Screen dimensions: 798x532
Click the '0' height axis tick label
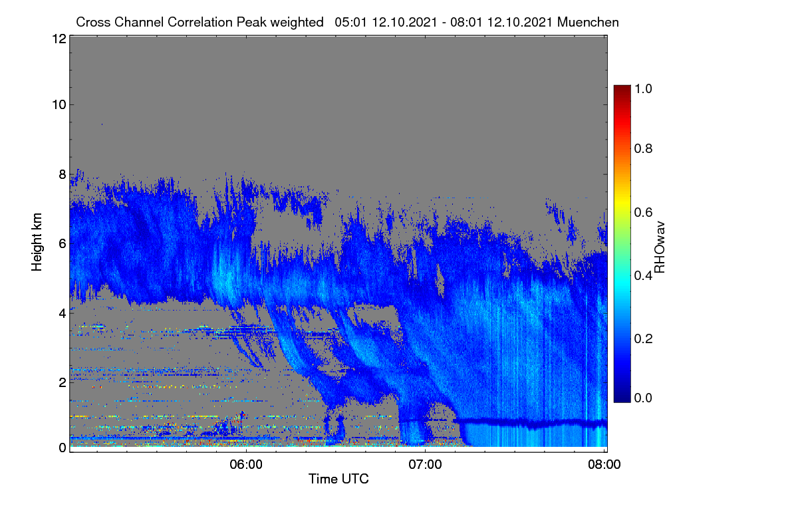click(x=62, y=448)
